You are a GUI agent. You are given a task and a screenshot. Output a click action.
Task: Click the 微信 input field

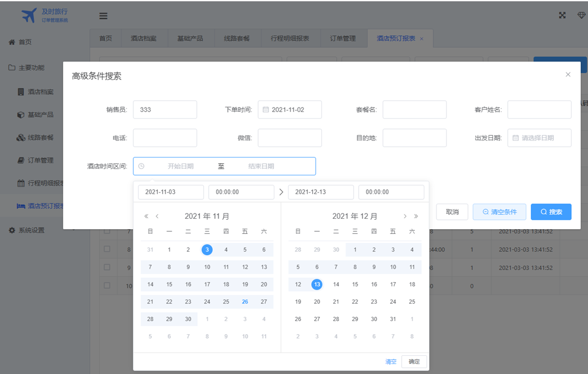(x=290, y=138)
